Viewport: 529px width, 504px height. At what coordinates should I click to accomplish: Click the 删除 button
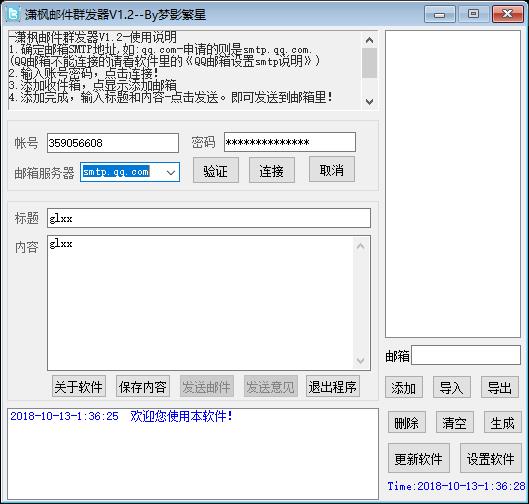pyautogui.click(x=407, y=422)
